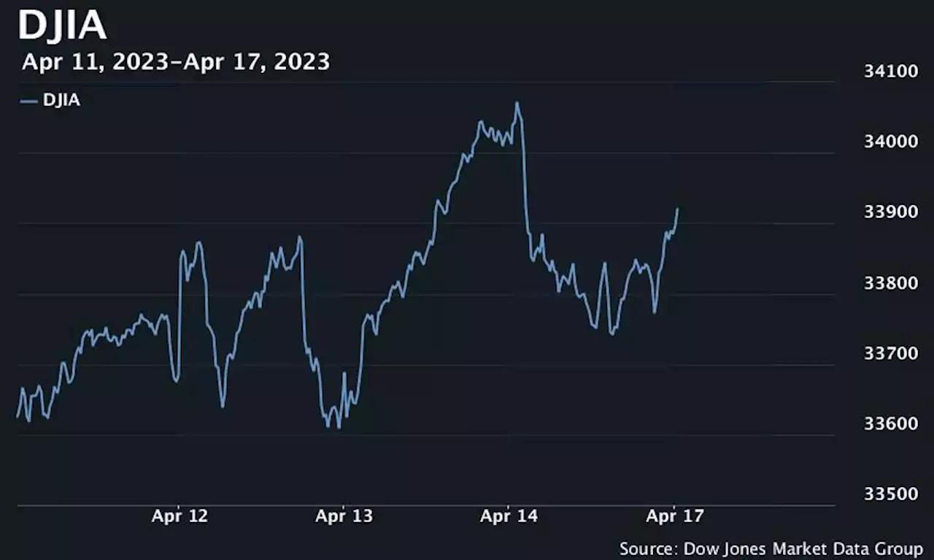Click the 33600 y-axis label
This screenshot has width=934, height=560.
[890, 424]
